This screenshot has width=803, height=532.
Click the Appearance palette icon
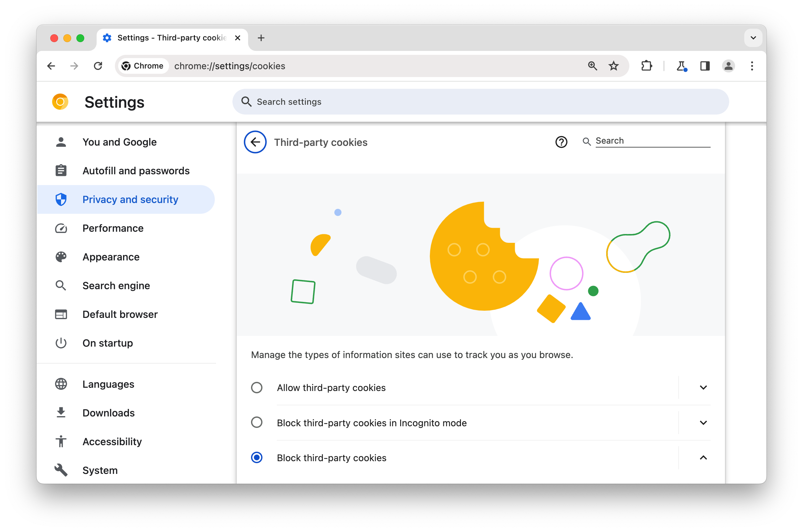point(60,257)
